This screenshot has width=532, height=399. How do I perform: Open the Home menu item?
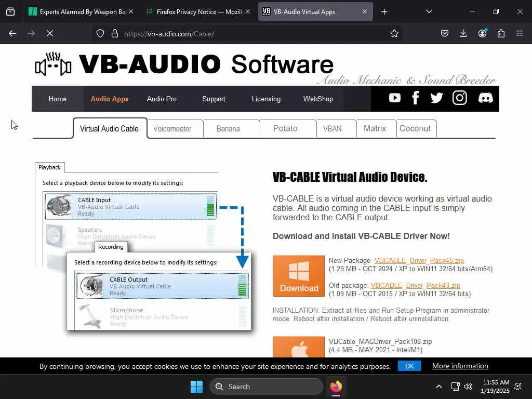[57, 99]
